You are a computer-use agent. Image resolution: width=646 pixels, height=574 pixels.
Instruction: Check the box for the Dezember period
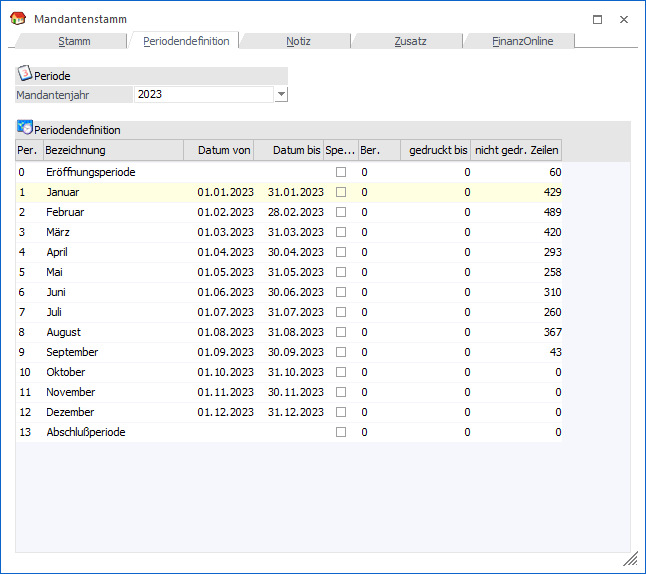(x=341, y=412)
